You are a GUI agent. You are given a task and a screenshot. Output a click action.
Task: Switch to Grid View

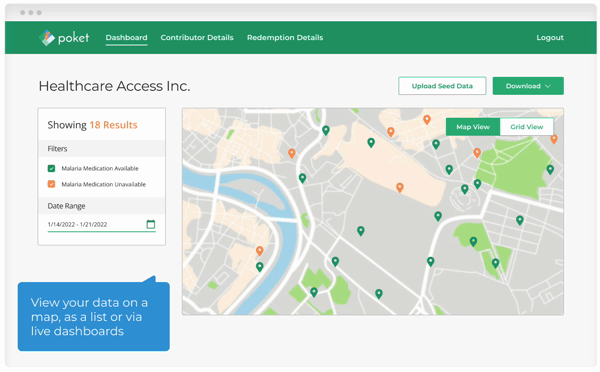coord(527,127)
